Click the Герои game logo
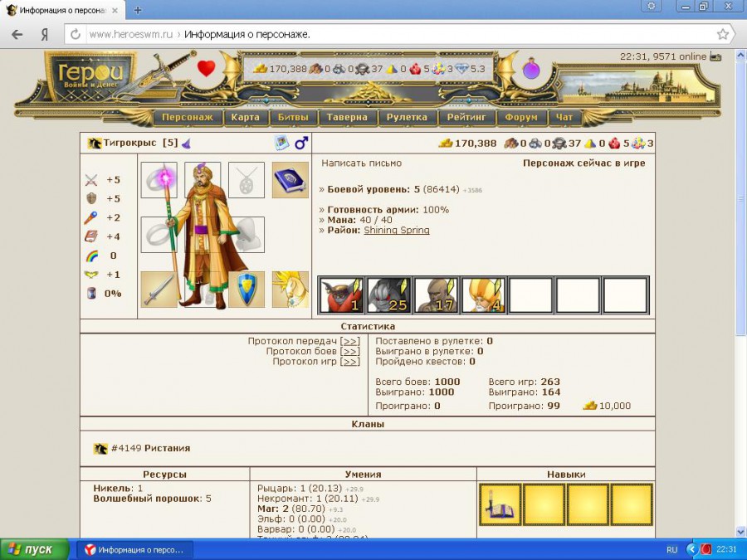The height and width of the screenshot is (560, 747). [90, 75]
